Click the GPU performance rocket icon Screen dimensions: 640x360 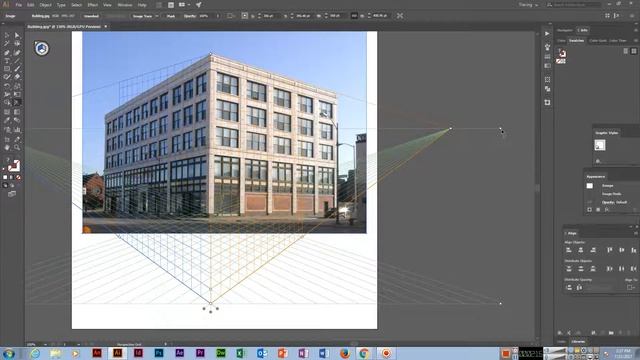point(198,5)
